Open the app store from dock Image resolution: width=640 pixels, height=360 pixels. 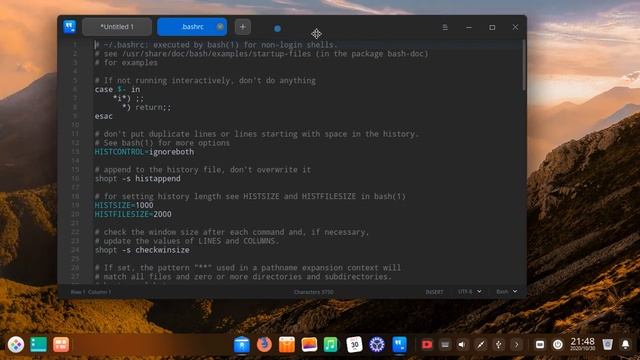pos(287,345)
